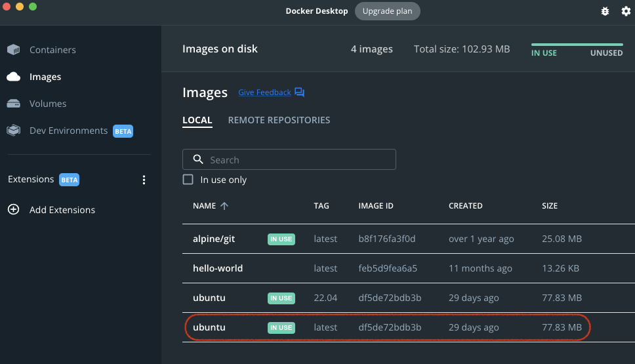Select the alpine/git image row

point(408,239)
